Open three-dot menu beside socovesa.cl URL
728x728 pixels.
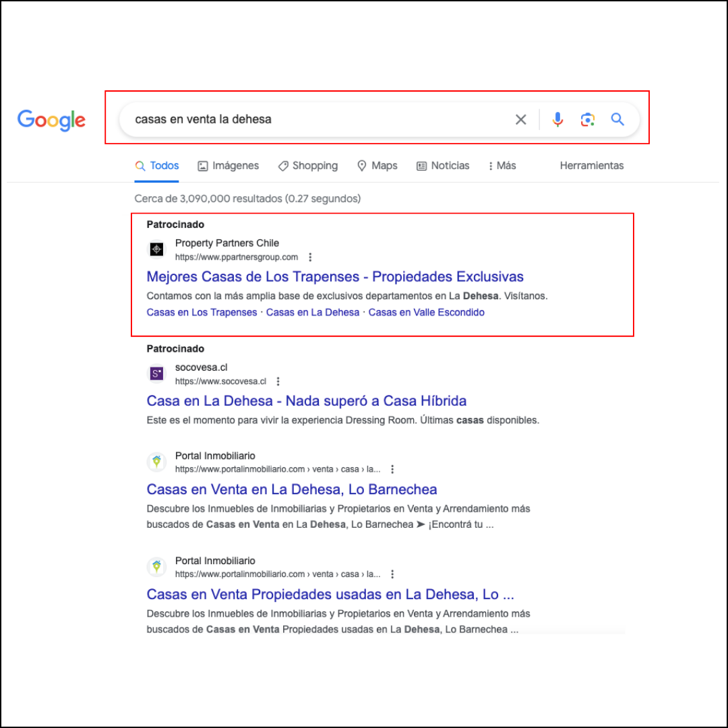pos(278,382)
